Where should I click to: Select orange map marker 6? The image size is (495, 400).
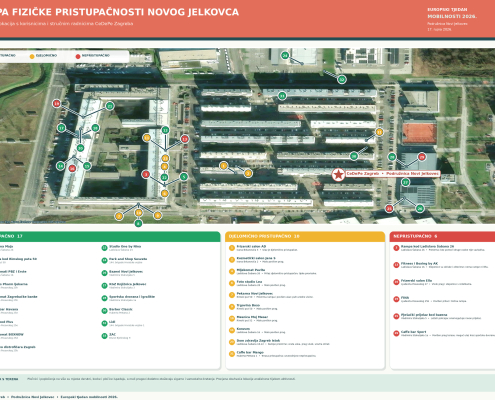(x=164, y=193)
